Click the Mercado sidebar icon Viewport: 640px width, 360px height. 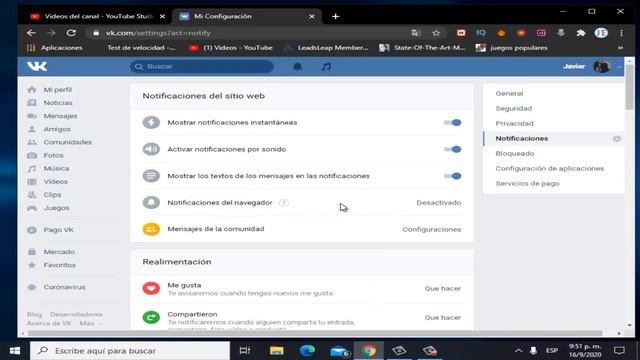[32, 252]
